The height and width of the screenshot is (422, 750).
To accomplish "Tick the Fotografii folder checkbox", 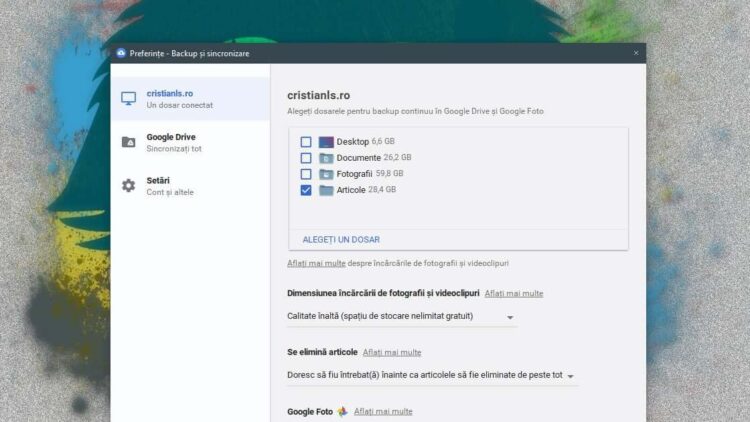I will (306, 174).
